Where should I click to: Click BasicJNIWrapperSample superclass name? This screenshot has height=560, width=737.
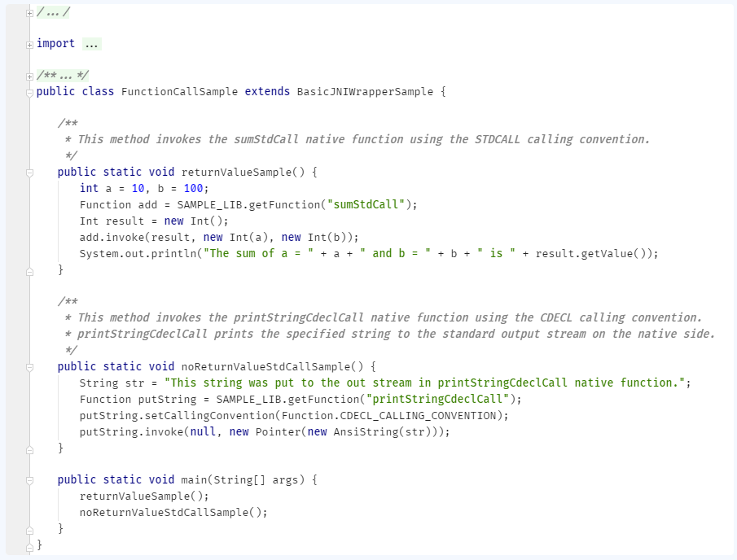(365, 92)
